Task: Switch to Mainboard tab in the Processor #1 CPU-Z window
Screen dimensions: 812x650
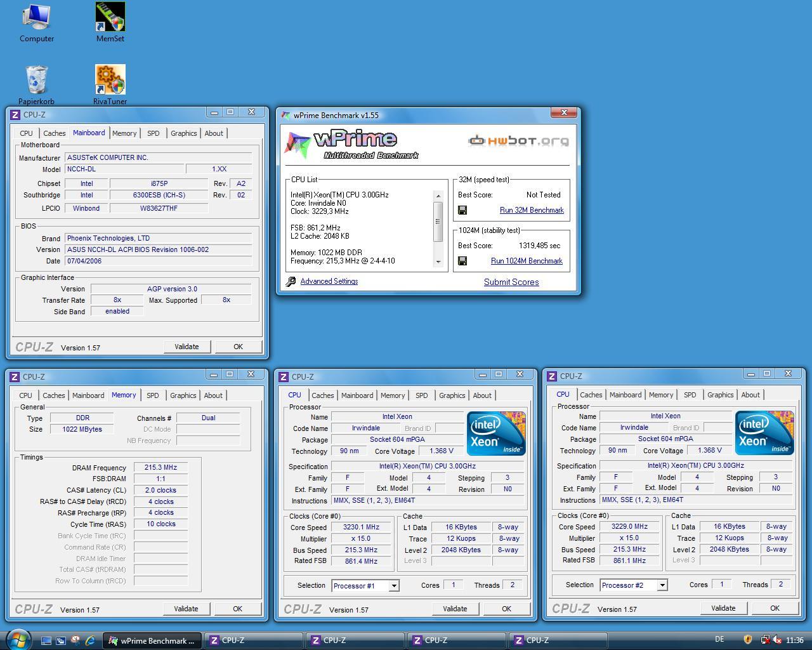Action: point(357,395)
